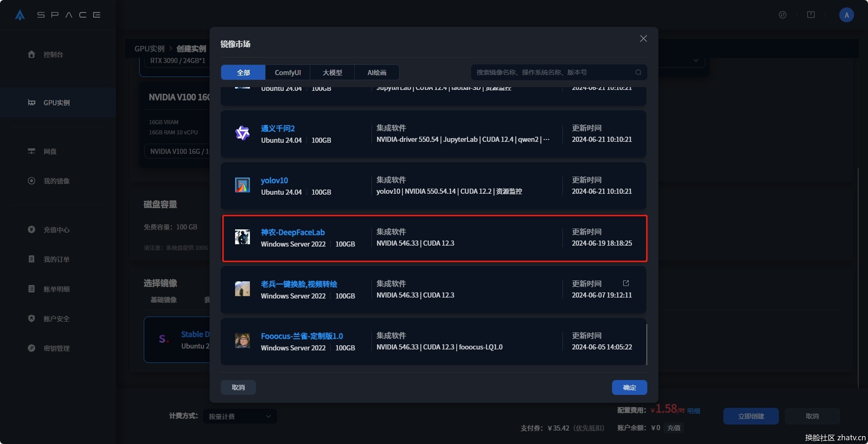
Task: Click GPU实例 in the breadcrumb
Action: (149, 49)
